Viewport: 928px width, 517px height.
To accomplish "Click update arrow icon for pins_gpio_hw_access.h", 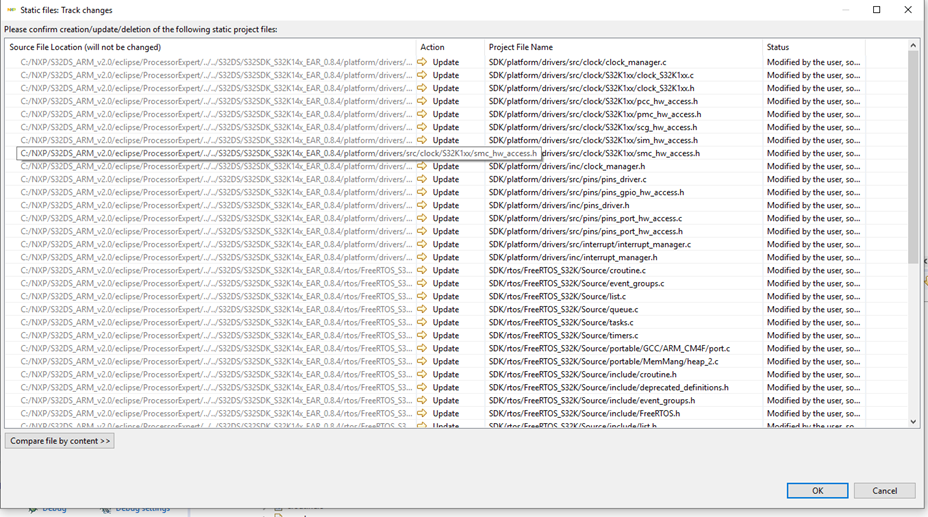I will coord(422,192).
